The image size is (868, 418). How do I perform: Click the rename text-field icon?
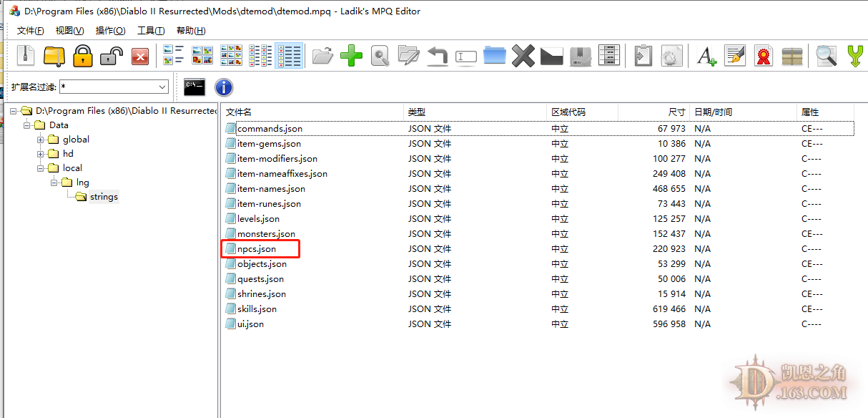tap(465, 56)
